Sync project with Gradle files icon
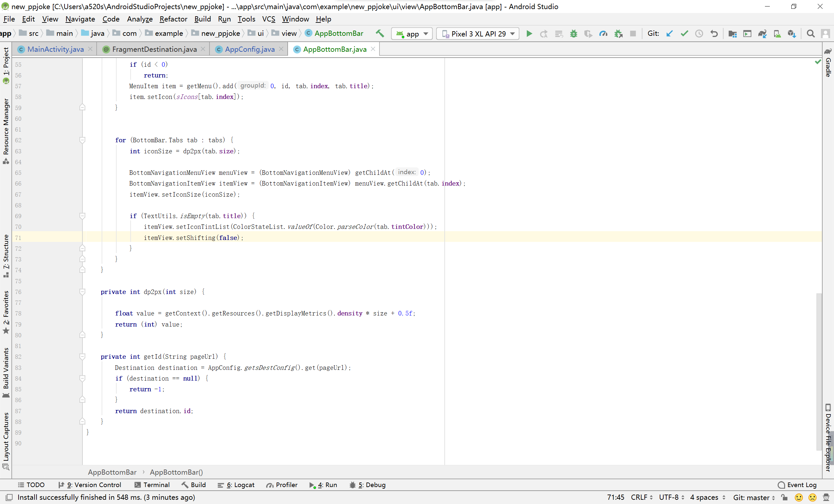Image resolution: width=834 pixels, height=504 pixels. (762, 34)
